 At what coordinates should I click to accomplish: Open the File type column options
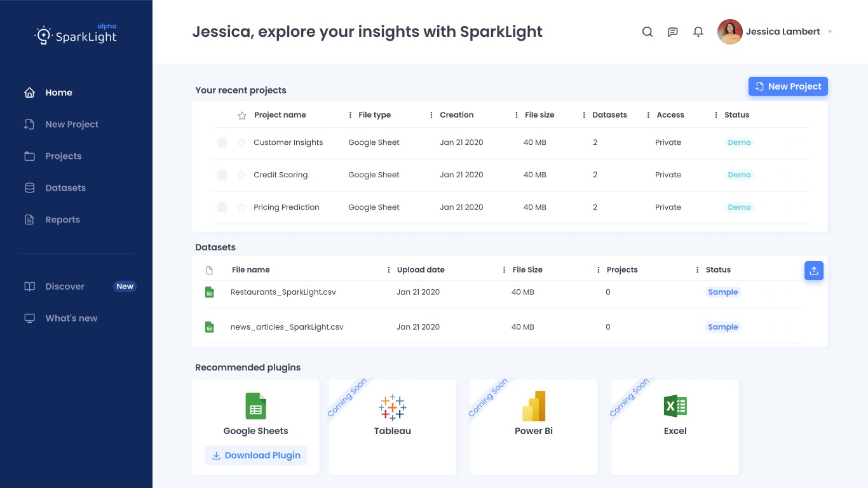coord(351,115)
